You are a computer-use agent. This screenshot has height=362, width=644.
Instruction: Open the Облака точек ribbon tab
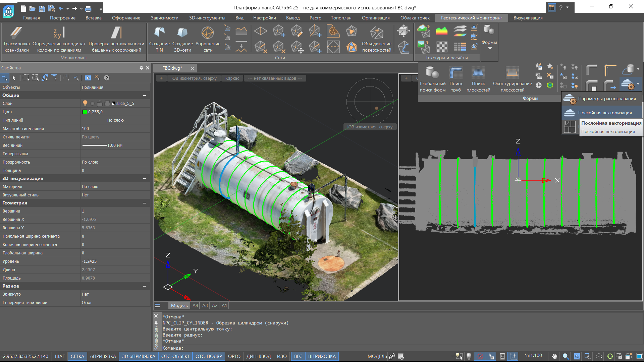(415, 18)
